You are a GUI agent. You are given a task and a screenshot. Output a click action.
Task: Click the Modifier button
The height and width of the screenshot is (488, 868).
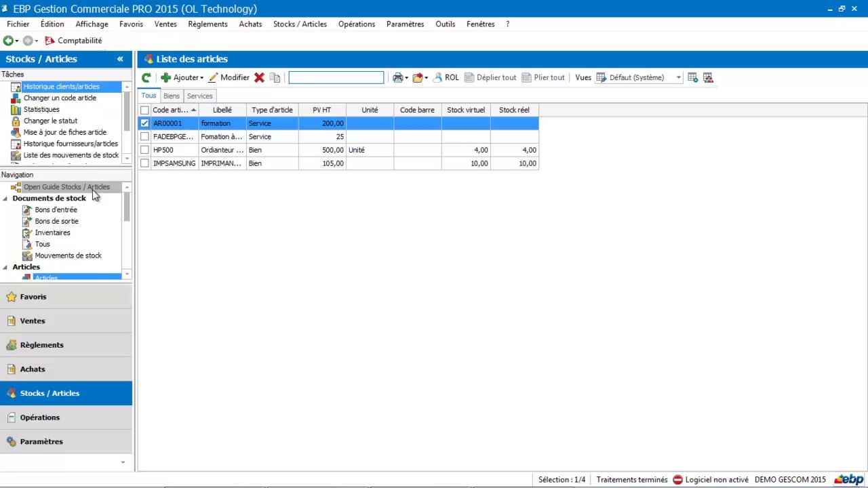click(229, 78)
